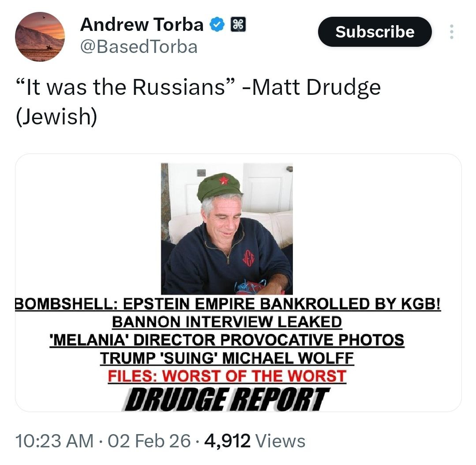The height and width of the screenshot is (465, 476).
Task: Click the "BANNON INTERVIEW LEAKED" headline
Action: point(227,322)
